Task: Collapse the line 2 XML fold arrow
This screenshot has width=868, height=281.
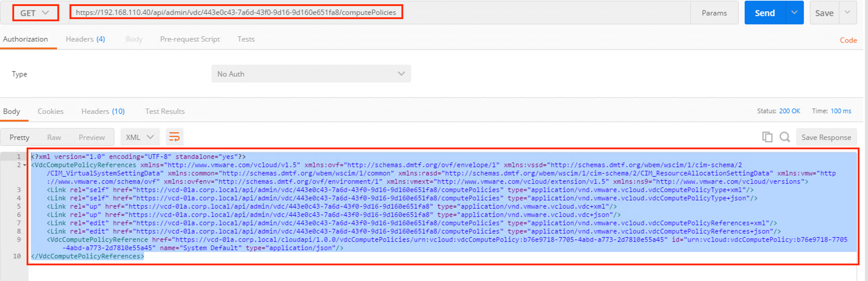Action: point(25,165)
